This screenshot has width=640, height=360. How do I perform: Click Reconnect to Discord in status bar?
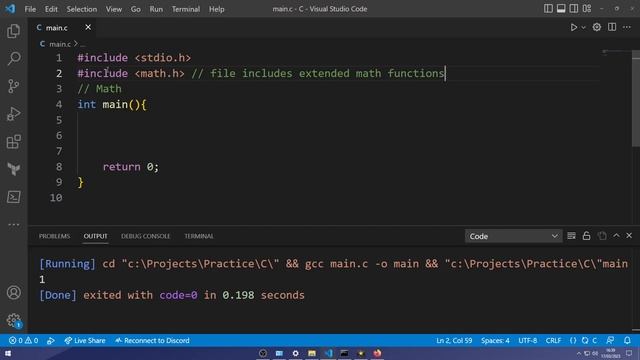pyautogui.click(x=152, y=340)
